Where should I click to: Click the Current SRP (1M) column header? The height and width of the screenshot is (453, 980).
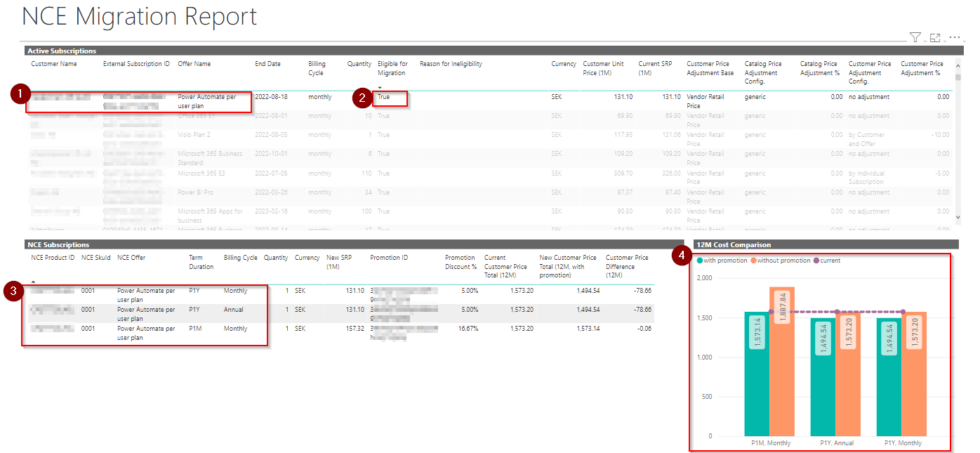pyautogui.click(x=655, y=68)
